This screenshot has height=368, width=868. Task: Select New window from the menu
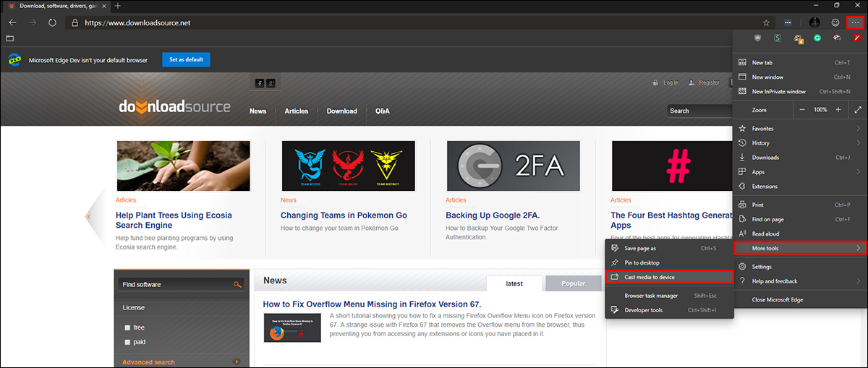800,77
